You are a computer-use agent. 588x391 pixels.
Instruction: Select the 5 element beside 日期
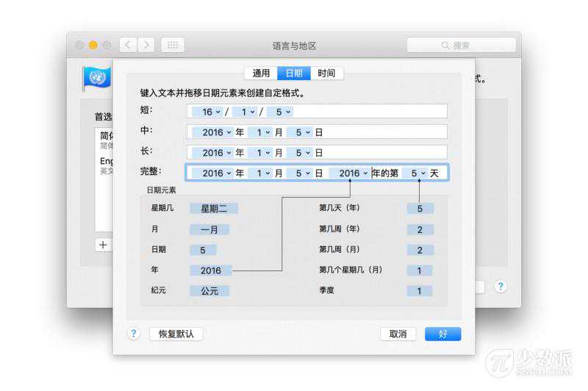click(203, 250)
